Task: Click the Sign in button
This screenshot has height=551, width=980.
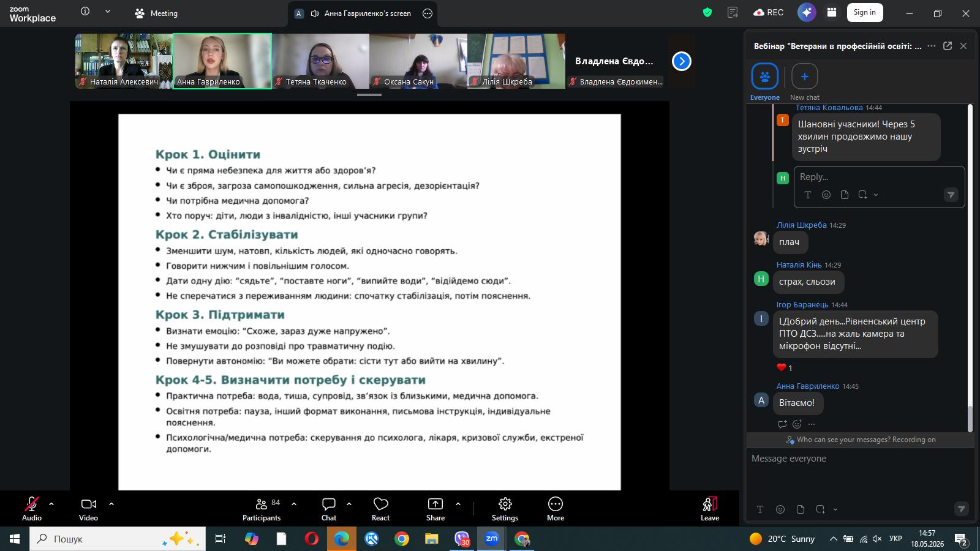Action: 865,12
